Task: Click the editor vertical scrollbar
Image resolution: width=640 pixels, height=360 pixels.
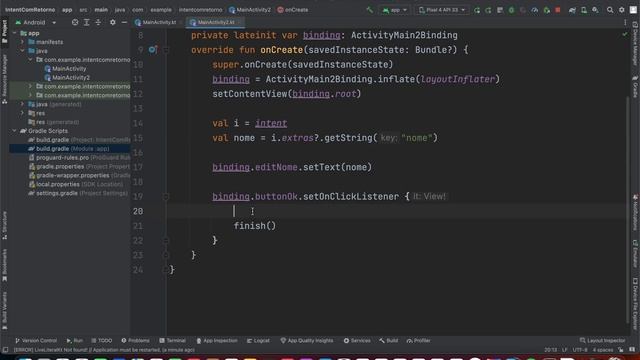Action: coord(627,210)
